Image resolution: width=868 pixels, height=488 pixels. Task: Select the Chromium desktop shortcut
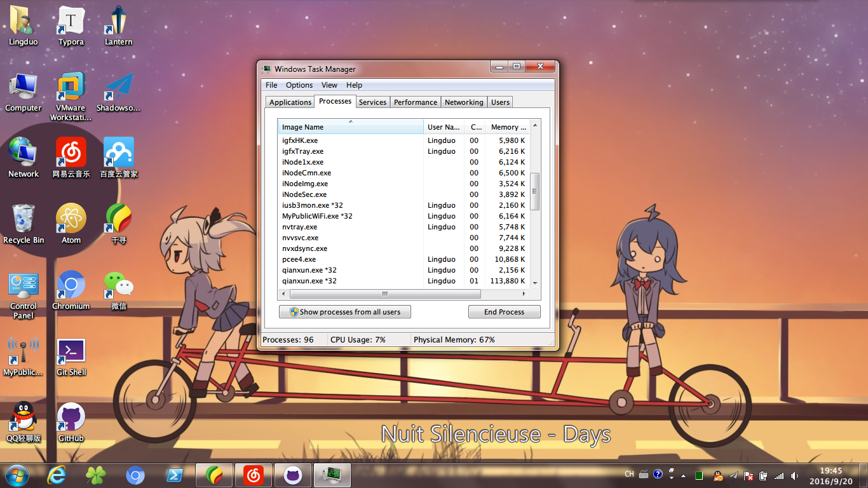pyautogui.click(x=71, y=290)
